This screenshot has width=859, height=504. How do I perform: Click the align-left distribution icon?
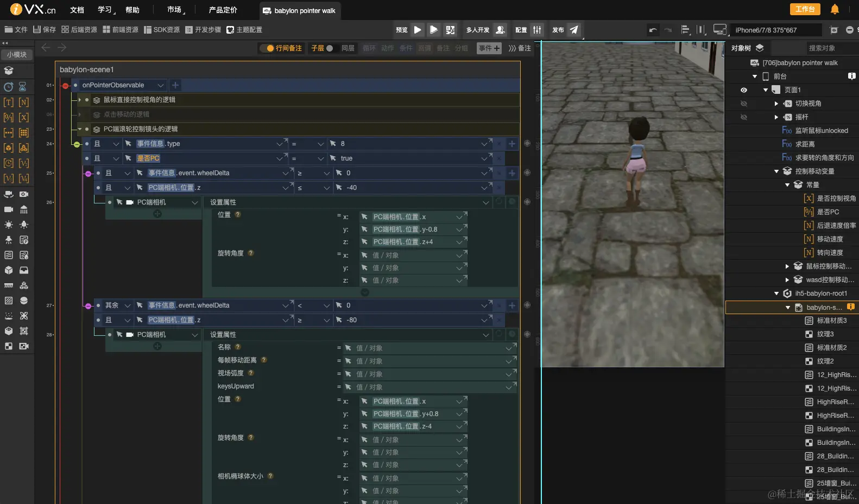click(x=685, y=30)
